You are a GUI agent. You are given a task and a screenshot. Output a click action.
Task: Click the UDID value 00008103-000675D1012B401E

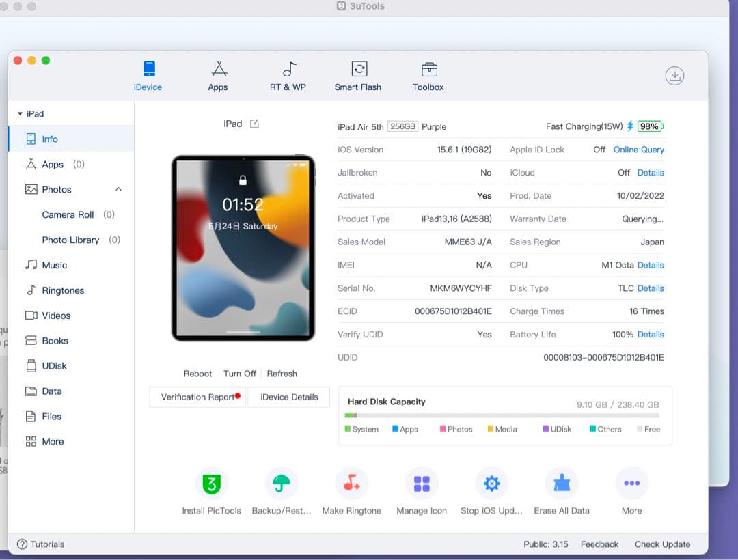click(x=603, y=357)
